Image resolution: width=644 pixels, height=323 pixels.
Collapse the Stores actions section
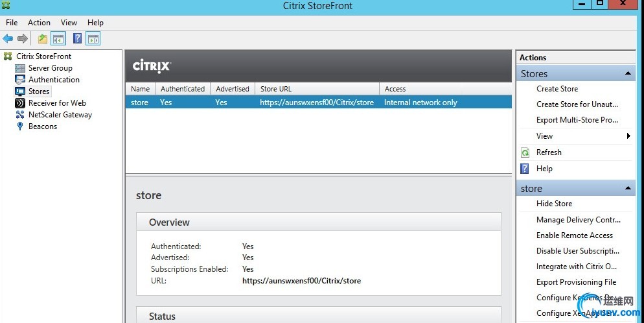[628, 73]
